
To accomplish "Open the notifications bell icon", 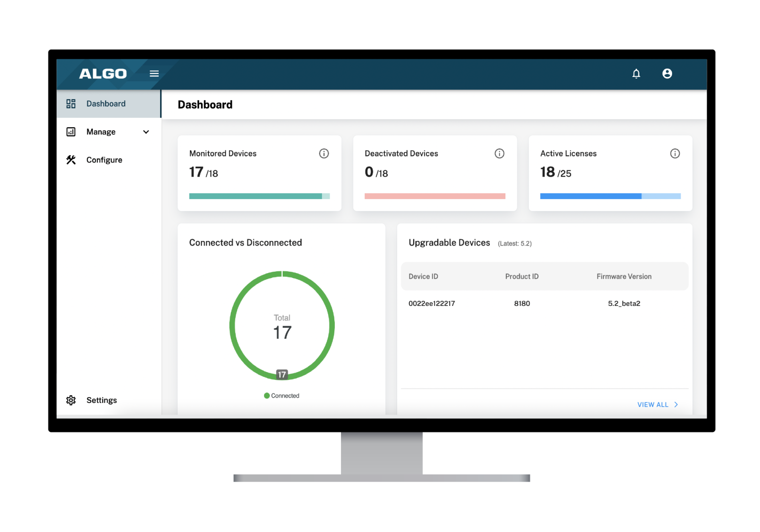I will point(636,74).
